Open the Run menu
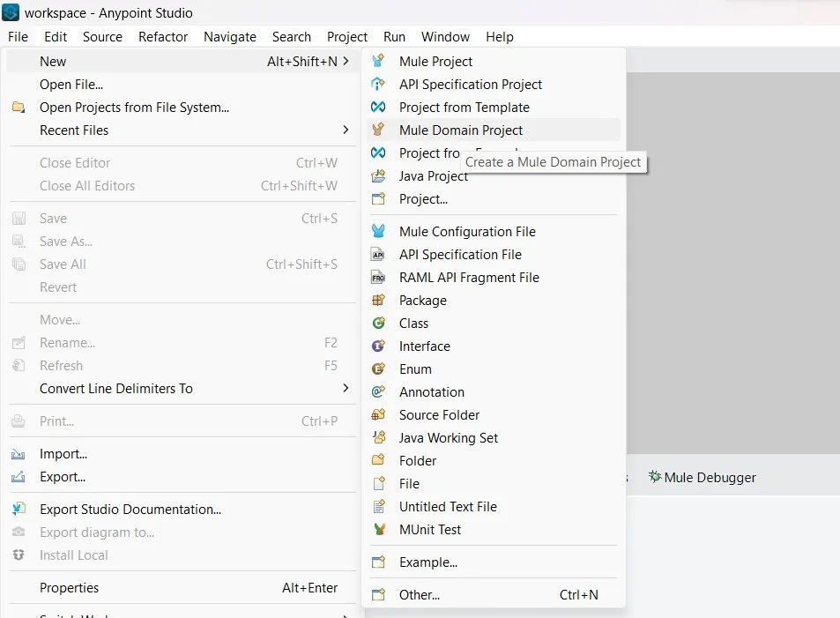840x618 pixels. click(x=394, y=36)
